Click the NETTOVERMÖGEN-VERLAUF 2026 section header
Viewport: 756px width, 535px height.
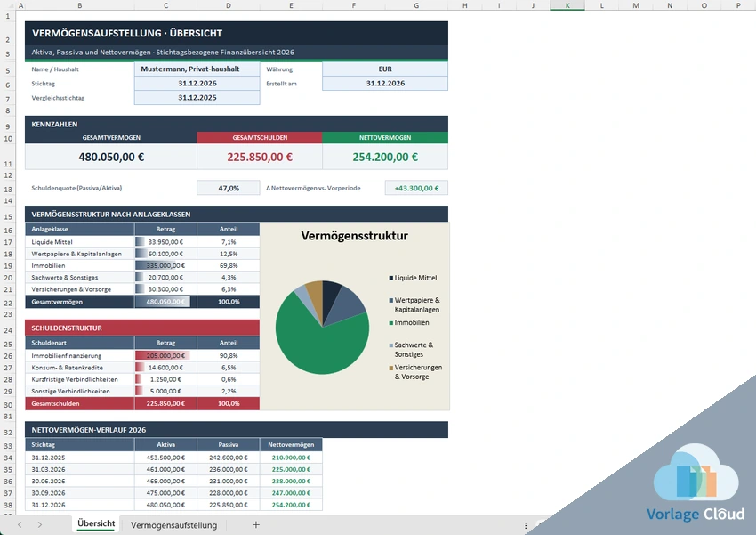tap(237, 430)
